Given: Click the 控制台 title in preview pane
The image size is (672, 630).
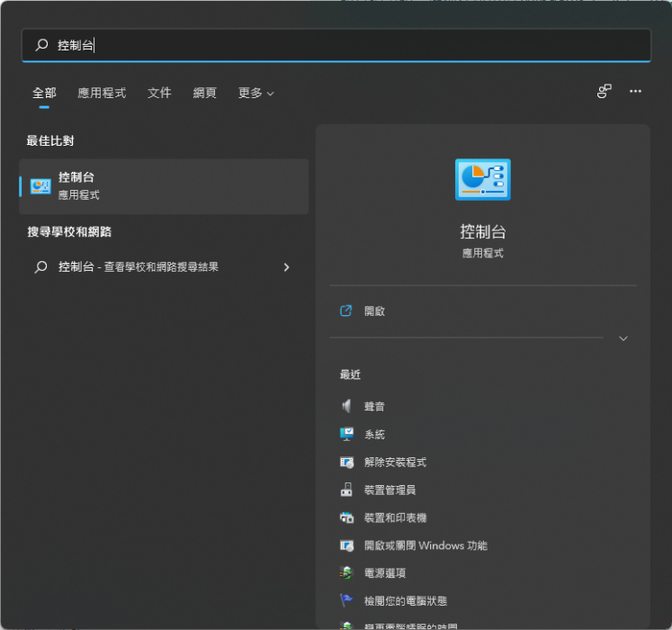Looking at the screenshot, I should 482,231.
